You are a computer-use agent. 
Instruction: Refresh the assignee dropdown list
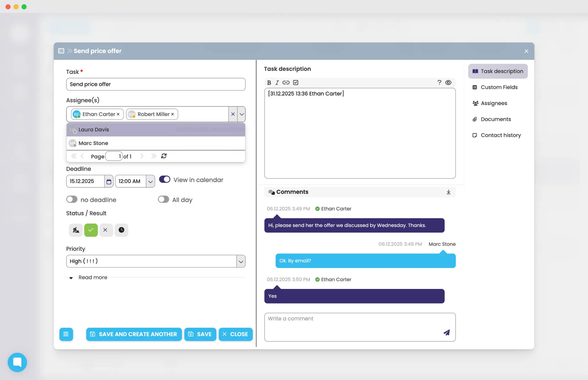164,156
